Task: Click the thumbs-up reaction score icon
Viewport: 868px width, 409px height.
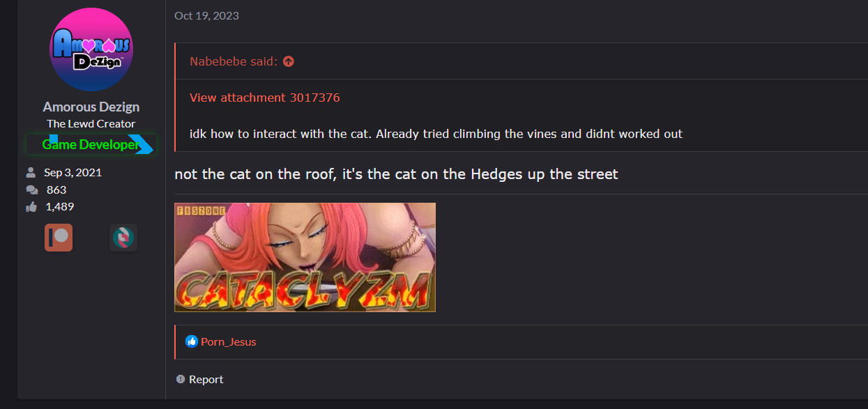Action: point(31,207)
